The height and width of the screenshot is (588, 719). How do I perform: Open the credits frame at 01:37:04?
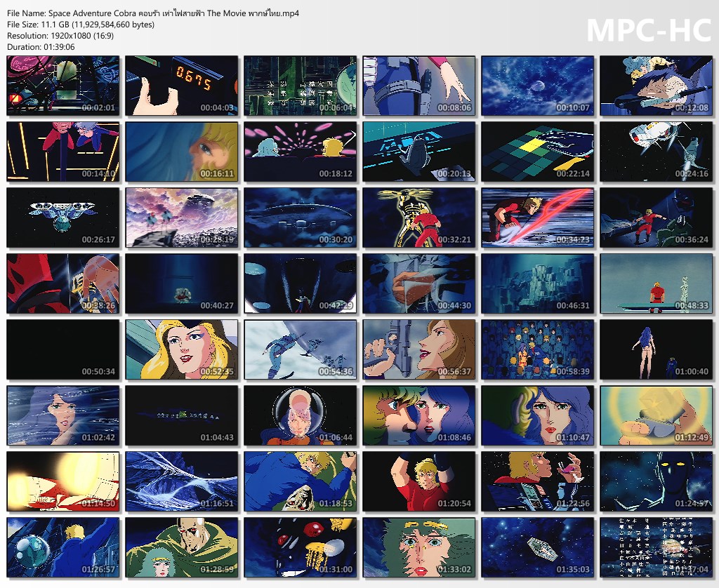657,548
